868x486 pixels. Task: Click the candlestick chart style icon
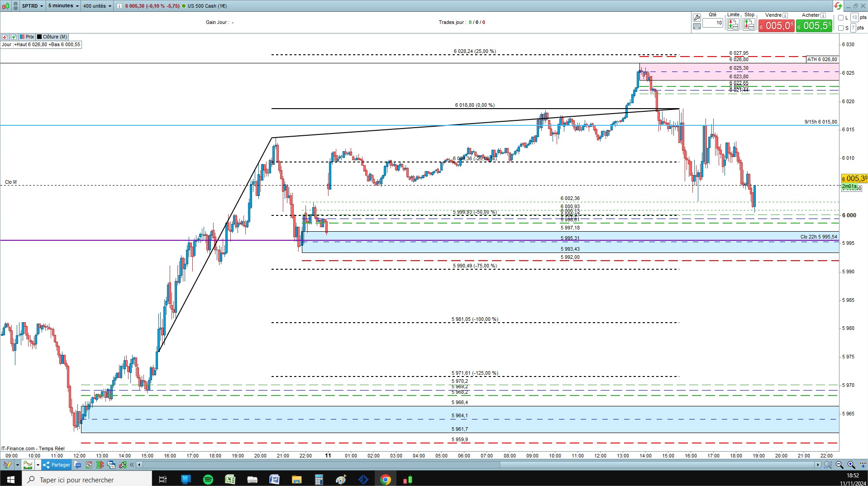point(6,6)
